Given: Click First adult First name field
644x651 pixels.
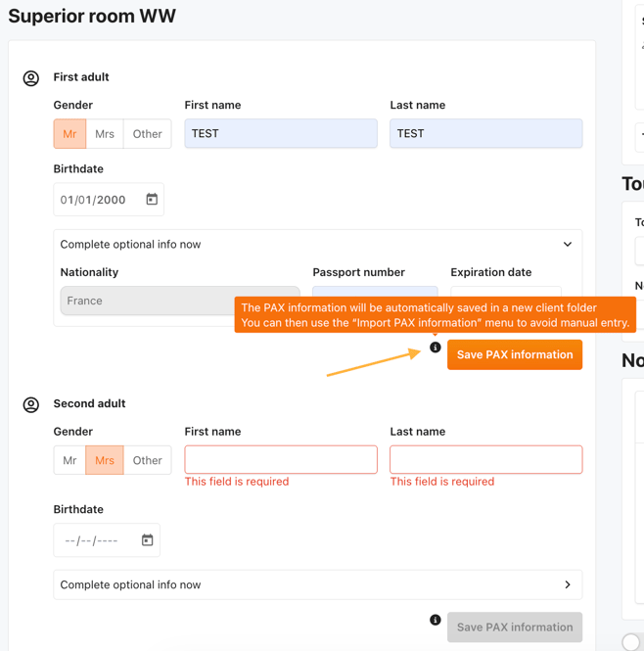Looking at the screenshot, I should (281, 134).
